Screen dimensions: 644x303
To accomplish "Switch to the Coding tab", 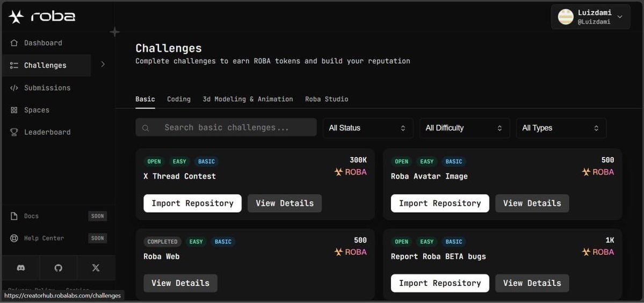I will (x=179, y=99).
